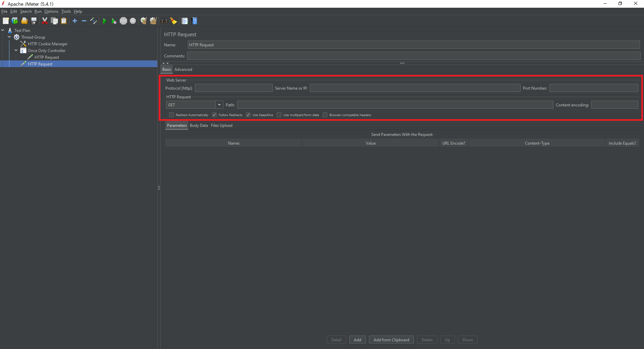This screenshot has width=644, height=349.
Task: Reset search with yellow brush icon
Action: pos(173,21)
